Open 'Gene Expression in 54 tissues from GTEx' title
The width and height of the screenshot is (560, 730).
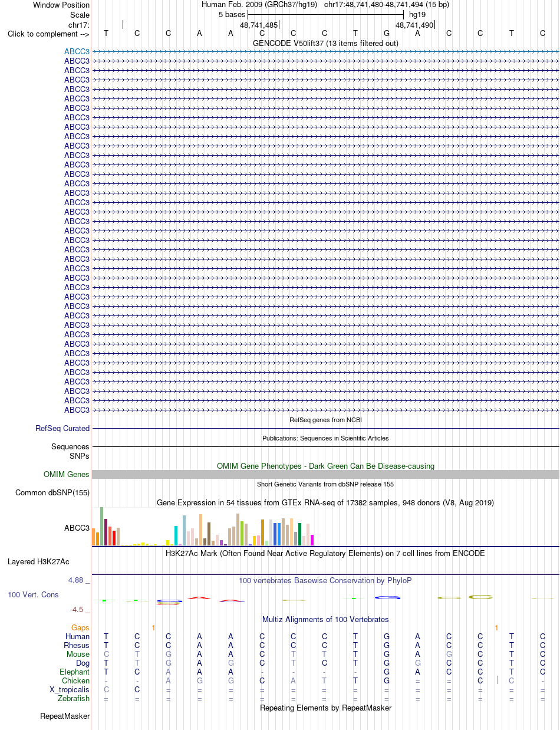[x=325, y=503]
